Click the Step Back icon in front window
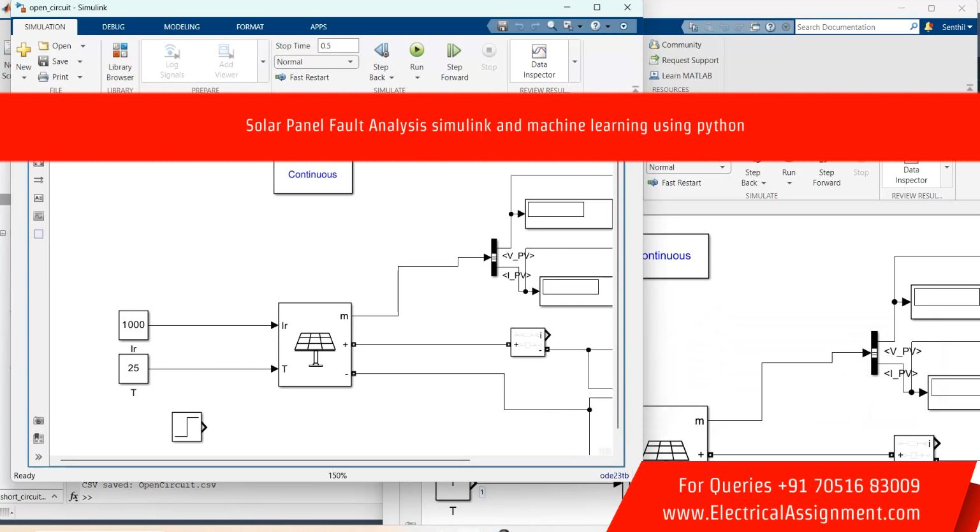The height and width of the screenshot is (532, 980). (x=381, y=50)
